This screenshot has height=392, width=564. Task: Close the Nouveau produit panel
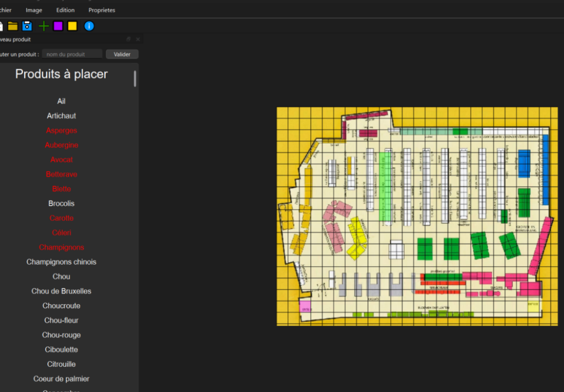tap(138, 39)
